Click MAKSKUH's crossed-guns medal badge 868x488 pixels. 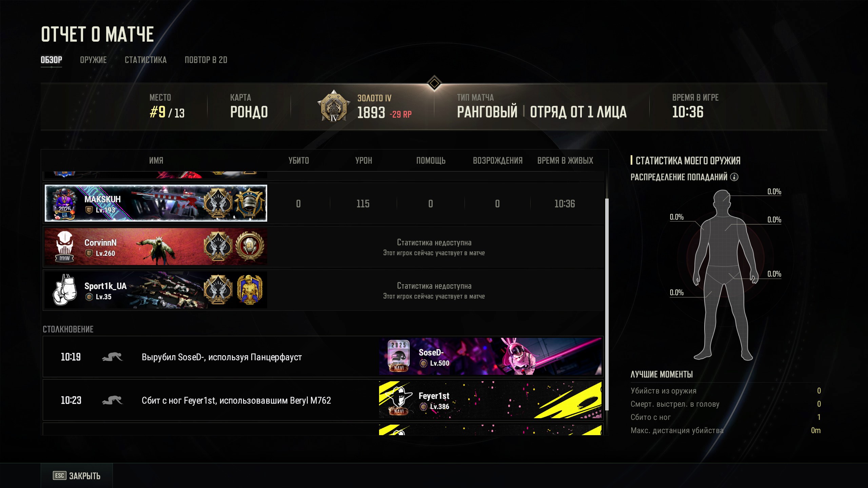click(218, 203)
